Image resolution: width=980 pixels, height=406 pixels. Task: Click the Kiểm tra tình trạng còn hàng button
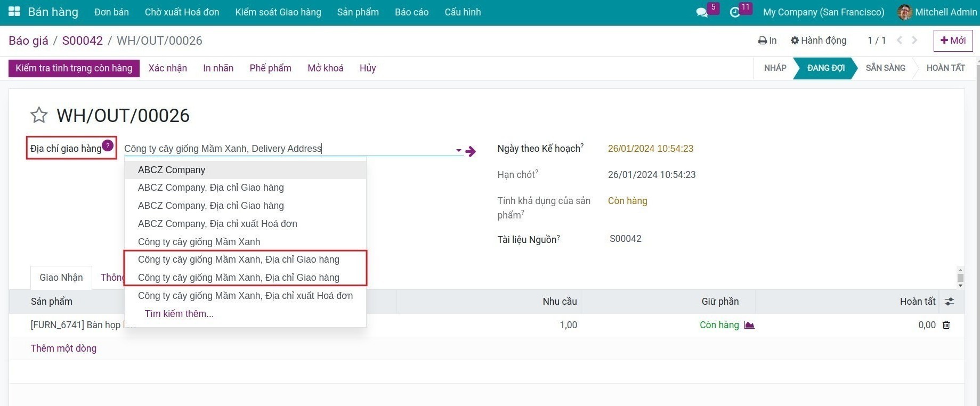point(74,68)
